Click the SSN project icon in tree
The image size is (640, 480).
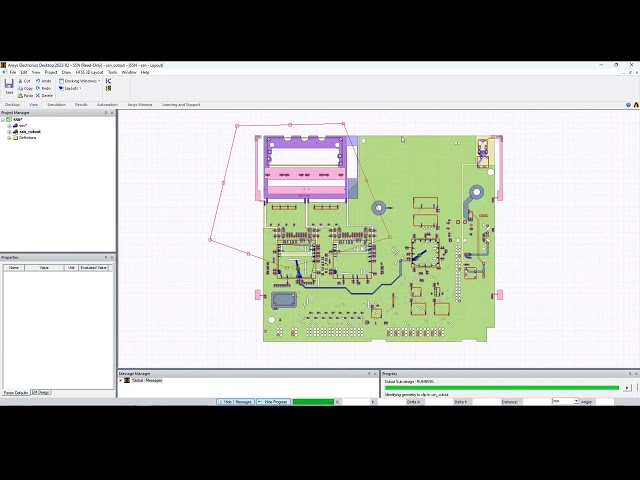[x=9, y=120]
